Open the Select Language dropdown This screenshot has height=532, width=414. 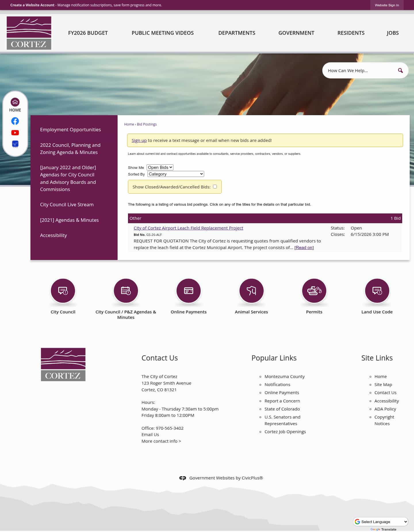381,522
